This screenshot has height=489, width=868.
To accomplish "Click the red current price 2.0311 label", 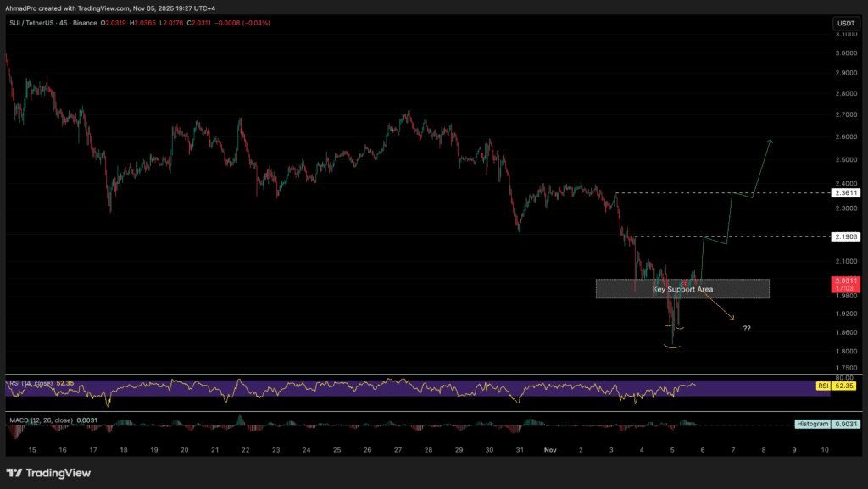I will coord(844,279).
